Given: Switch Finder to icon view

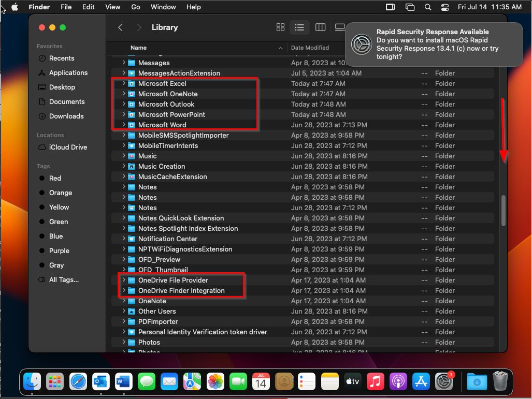Looking at the screenshot, I should (x=281, y=27).
